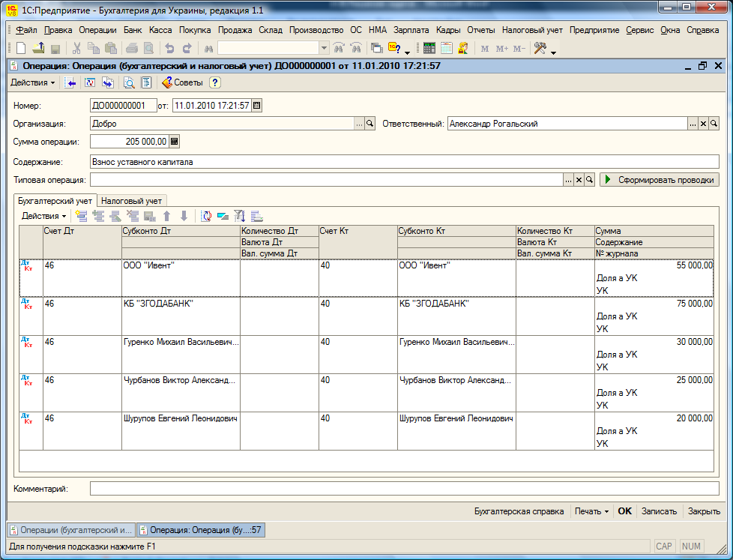733x560 pixels.
Task: Click the Сумма column header
Action: 654,231
